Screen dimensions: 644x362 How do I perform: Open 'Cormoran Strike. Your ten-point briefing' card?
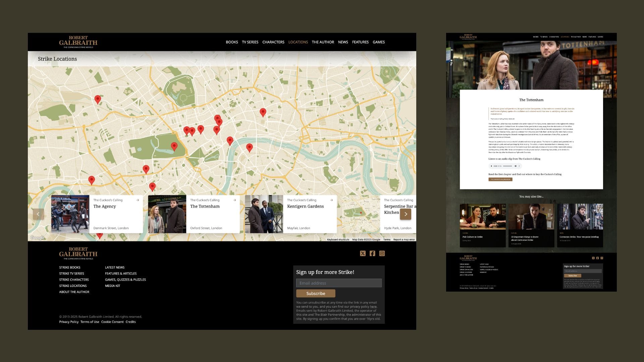click(x=580, y=225)
